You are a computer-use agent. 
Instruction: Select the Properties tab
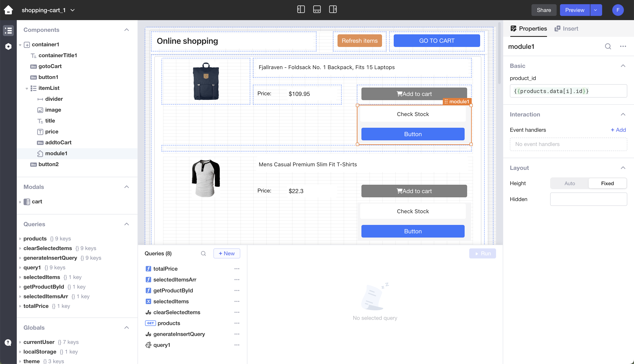click(x=529, y=28)
